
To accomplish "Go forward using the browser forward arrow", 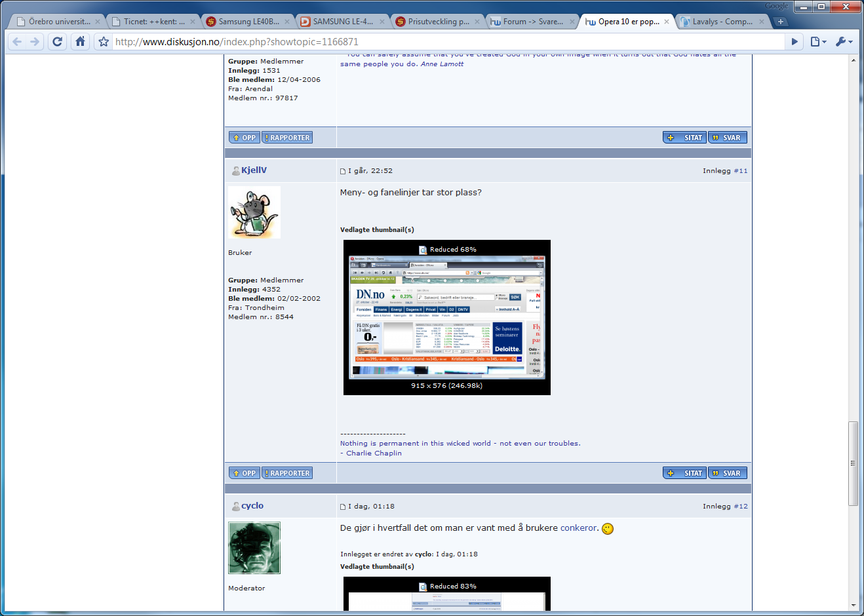I will click(35, 41).
